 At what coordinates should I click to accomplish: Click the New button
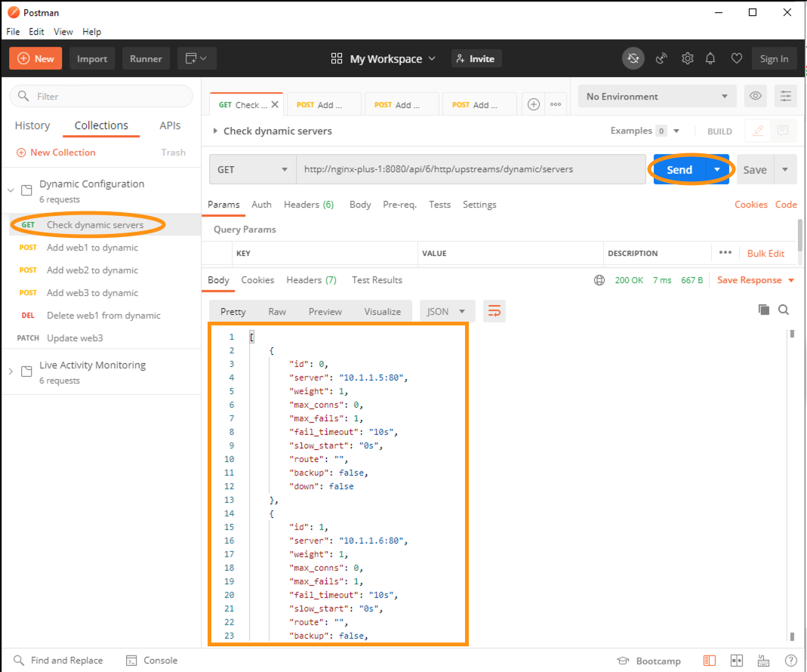click(x=35, y=59)
